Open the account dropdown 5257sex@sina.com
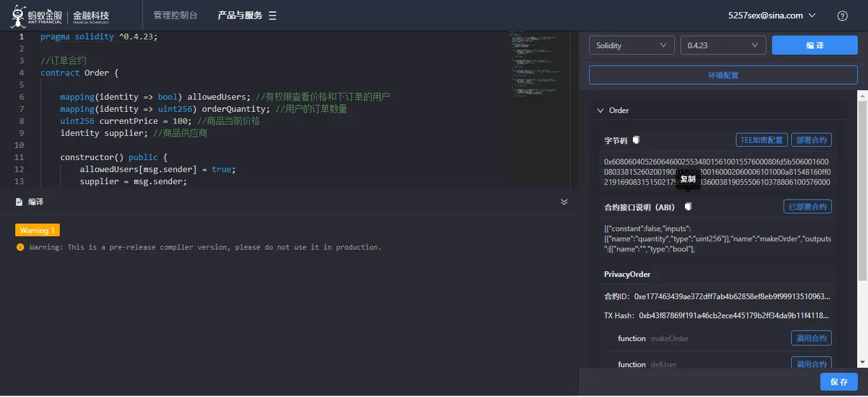 coord(772,16)
